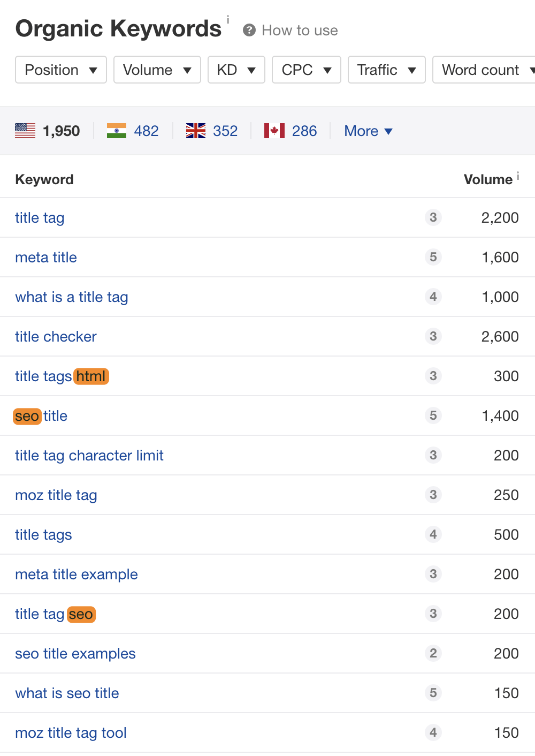Open the meta title keyword link
This screenshot has height=756, width=535.
point(45,258)
